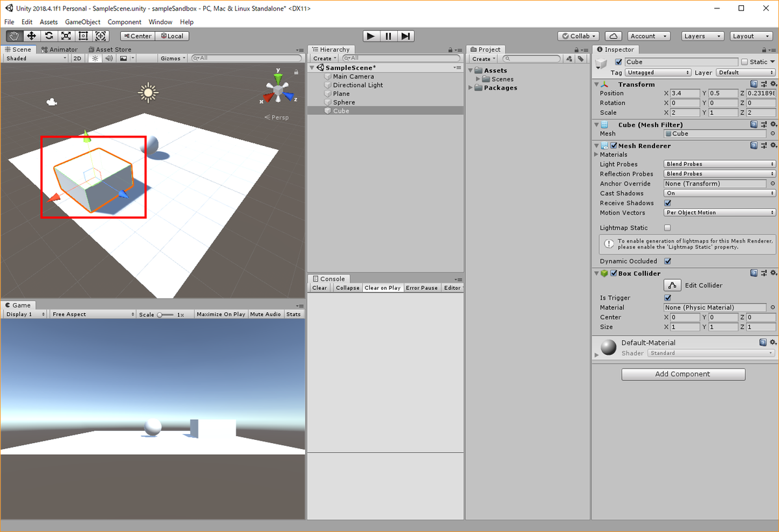The width and height of the screenshot is (779, 532).
Task: Open the Assets menu
Action: pos(49,22)
